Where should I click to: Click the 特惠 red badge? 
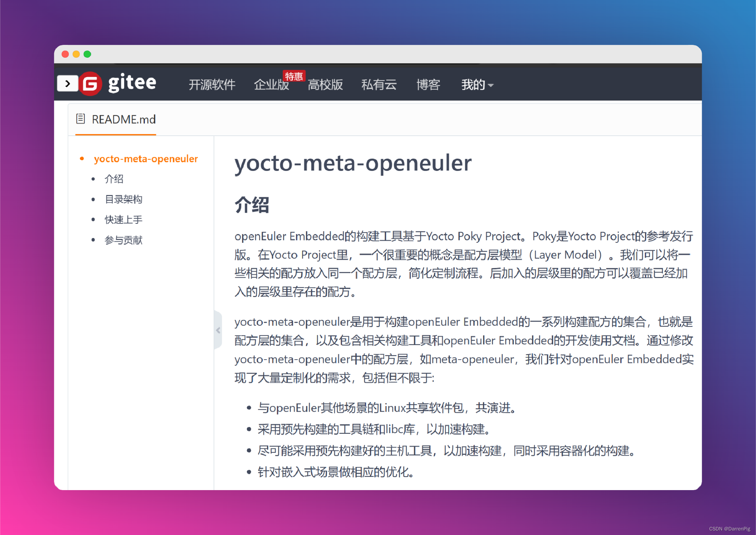[x=294, y=76]
